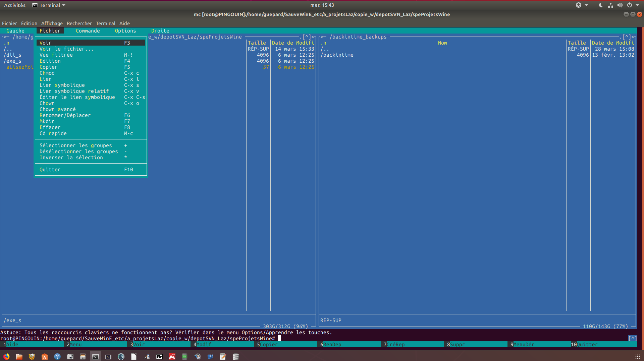Click the volume speaker icon
Screen dimensions: 644x361
[x=620, y=5]
